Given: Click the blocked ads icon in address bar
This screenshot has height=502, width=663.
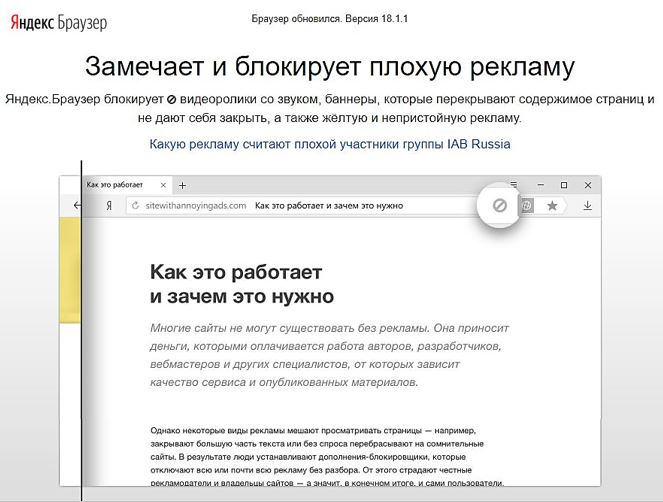Looking at the screenshot, I should click(x=500, y=206).
